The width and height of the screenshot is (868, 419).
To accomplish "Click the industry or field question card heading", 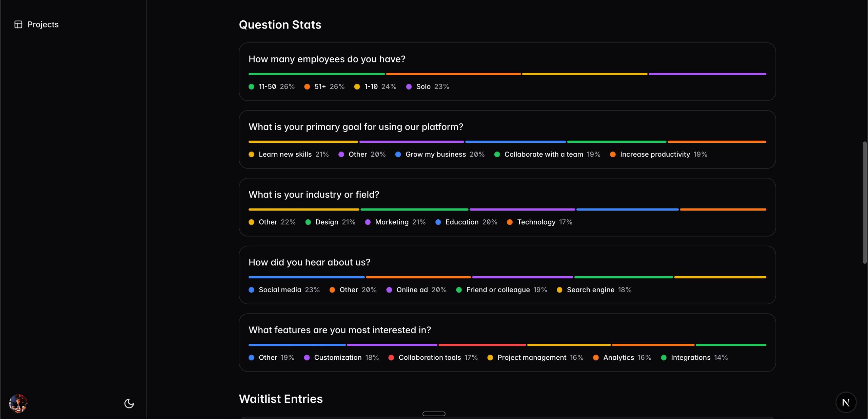I will point(314,195).
